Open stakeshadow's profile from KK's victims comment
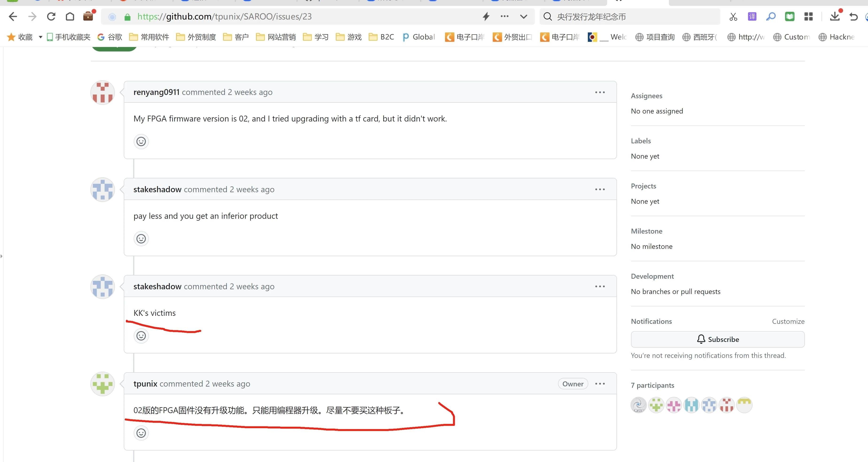Viewport: 868px width, 462px height. pos(157,286)
